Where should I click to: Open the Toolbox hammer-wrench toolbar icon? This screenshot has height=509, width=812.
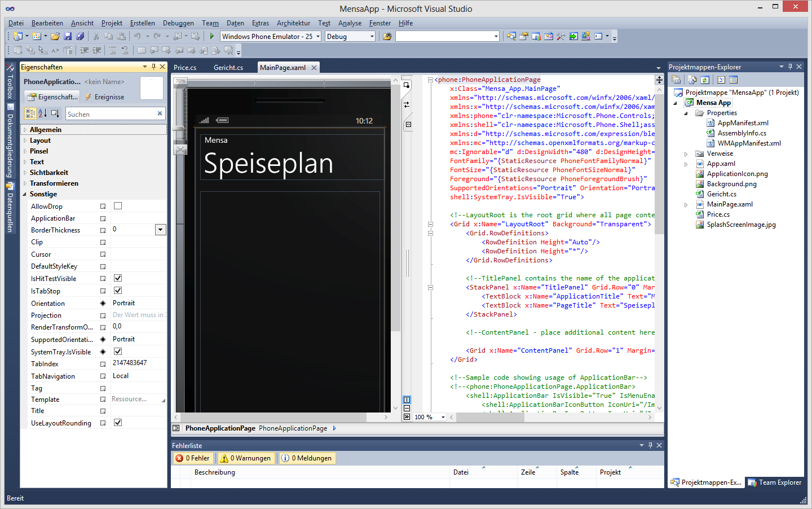(x=561, y=36)
